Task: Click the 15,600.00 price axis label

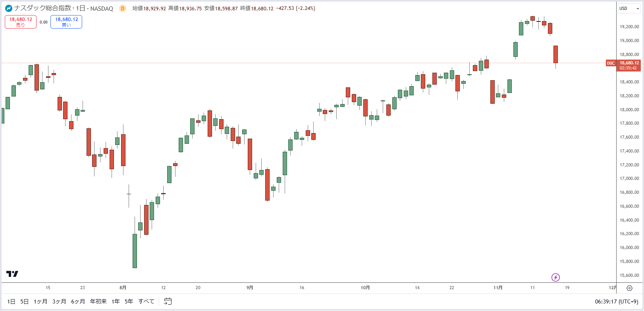Action: (629, 275)
